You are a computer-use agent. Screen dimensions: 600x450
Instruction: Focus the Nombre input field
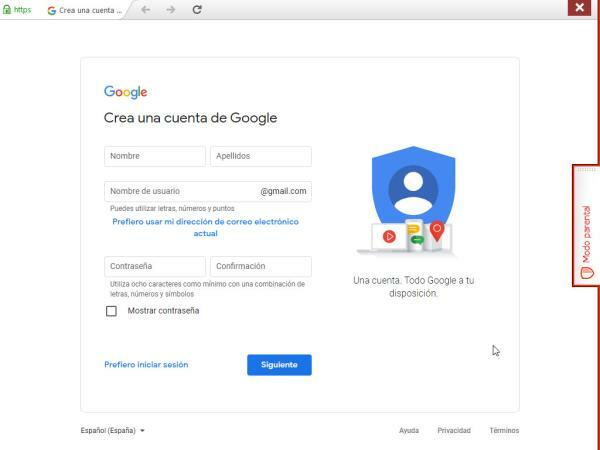154,156
